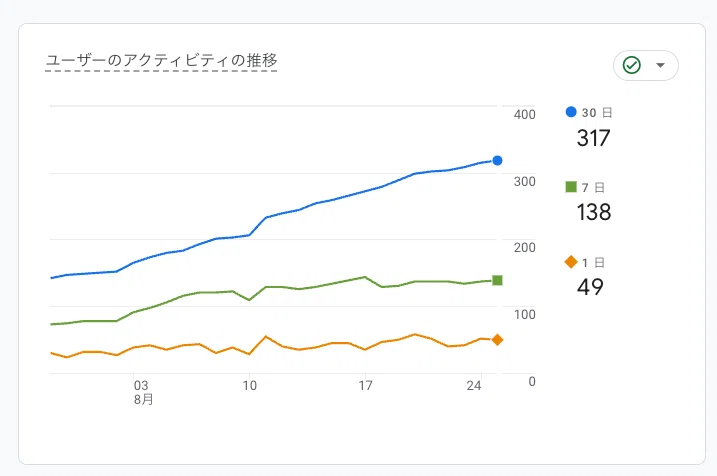Click the 24 date axis label

click(474, 385)
